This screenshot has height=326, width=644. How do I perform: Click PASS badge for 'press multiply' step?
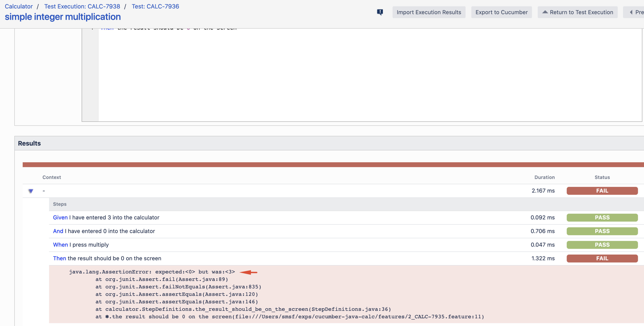[602, 245]
